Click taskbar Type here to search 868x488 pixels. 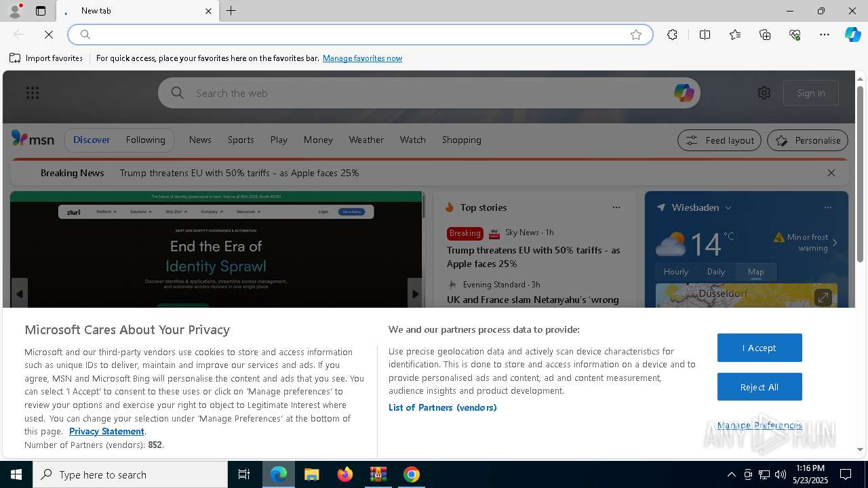(x=130, y=474)
